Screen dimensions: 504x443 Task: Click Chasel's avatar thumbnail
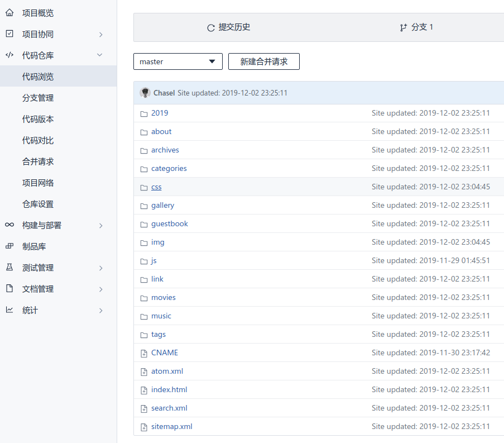(145, 93)
